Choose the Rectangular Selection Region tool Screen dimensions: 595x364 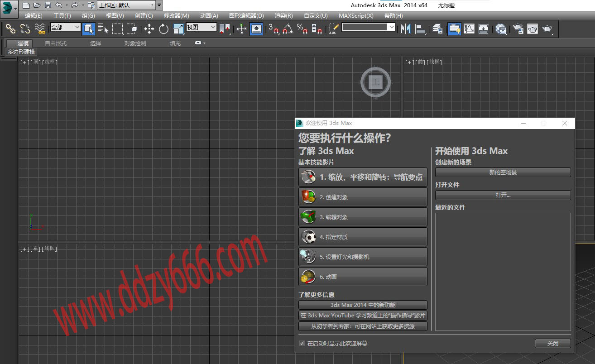(x=118, y=29)
